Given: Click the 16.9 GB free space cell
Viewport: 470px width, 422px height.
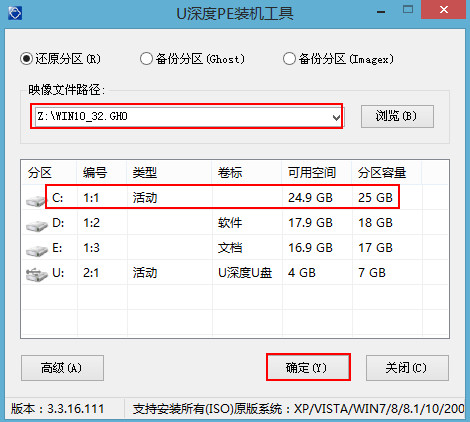Looking at the screenshot, I should point(310,248).
